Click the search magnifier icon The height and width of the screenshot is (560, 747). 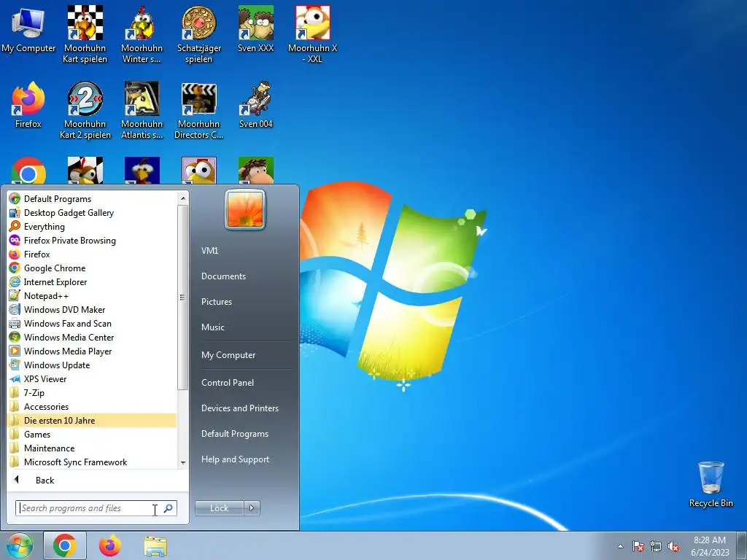tap(169, 508)
